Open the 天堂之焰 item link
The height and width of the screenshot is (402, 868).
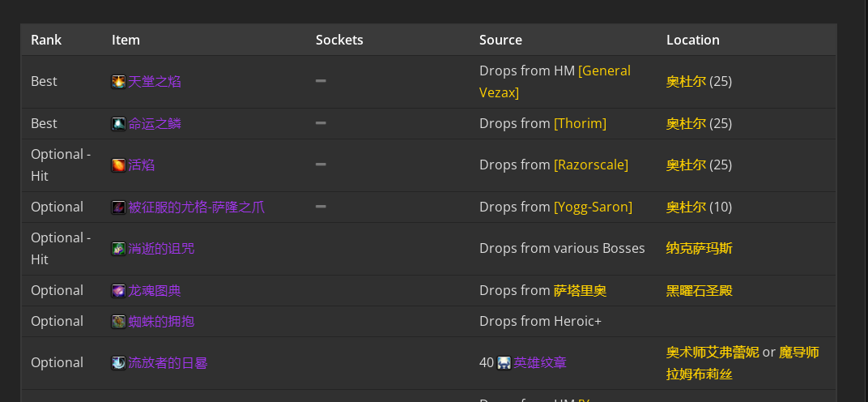(x=155, y=82)
